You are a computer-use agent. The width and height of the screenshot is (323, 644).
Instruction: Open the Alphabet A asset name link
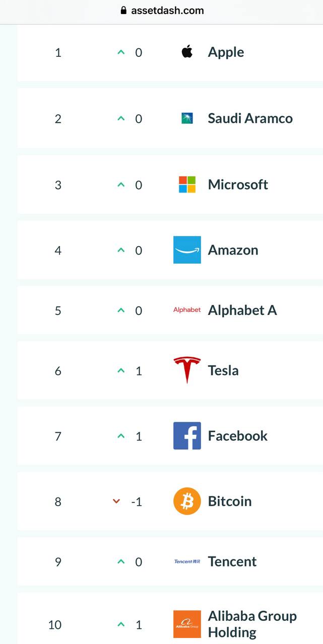point(242,310)
